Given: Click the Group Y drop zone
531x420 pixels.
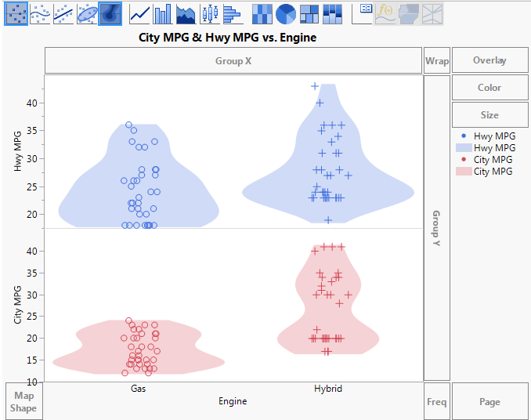Looking at the screenshot, I should point(437,228).
